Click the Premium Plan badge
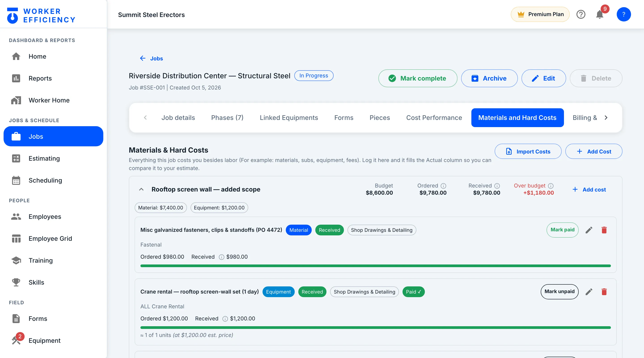Viewport: 644px width, 358px height. 540,14
